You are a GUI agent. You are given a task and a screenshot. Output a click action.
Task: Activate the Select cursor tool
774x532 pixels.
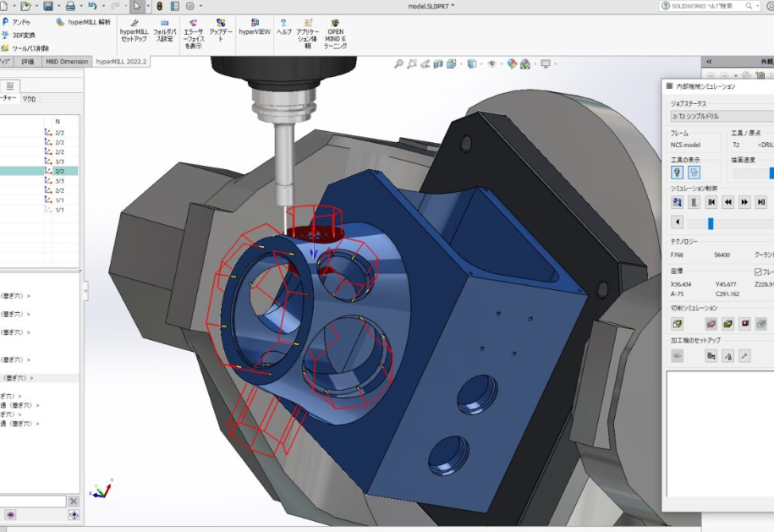pyautogui.click(x=137, y=6)
